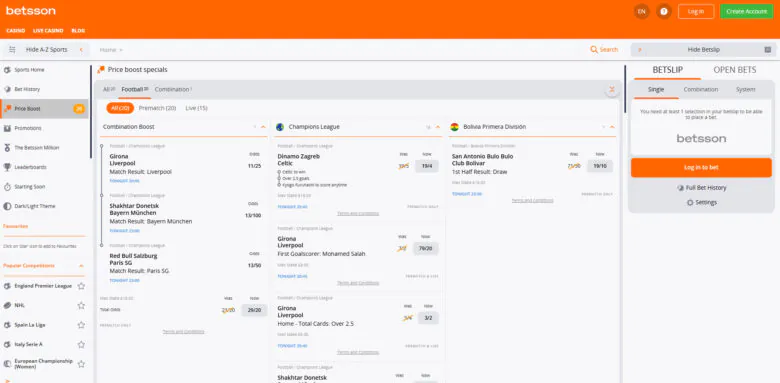Open Terms and Conditions under Dinamo Zagreb bet

358,213
